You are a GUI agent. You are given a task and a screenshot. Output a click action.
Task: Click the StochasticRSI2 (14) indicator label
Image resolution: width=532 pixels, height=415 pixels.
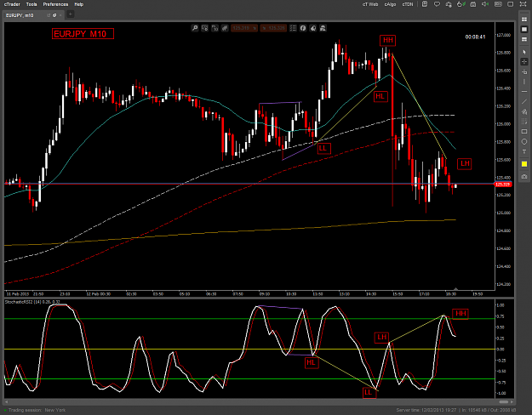tap(32, 302)
